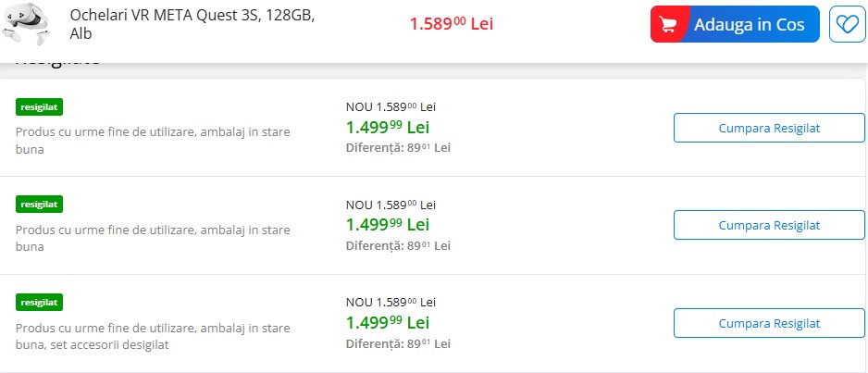Click the second offer's green resigilat badge
Screen dimensions: 868x373
[39, 204]
